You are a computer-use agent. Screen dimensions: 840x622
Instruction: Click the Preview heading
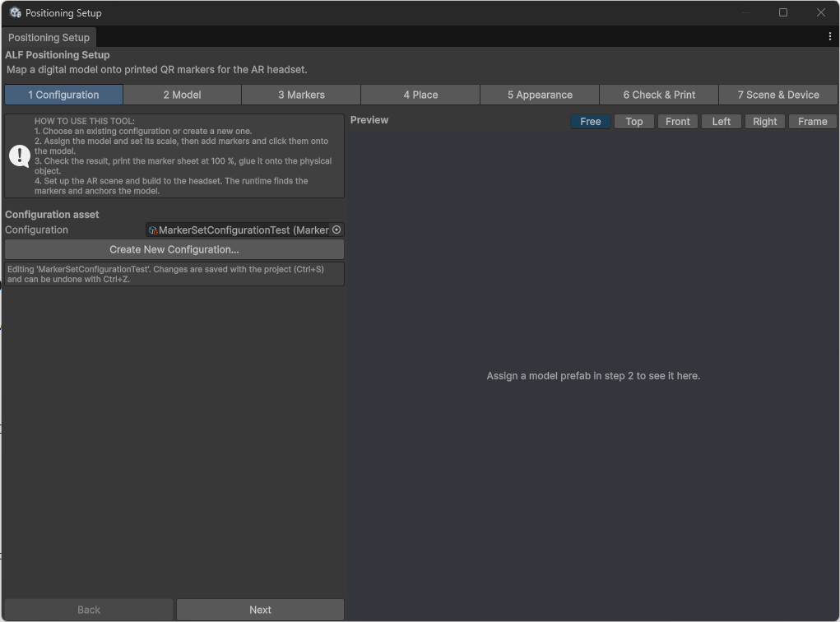(369, 120)
